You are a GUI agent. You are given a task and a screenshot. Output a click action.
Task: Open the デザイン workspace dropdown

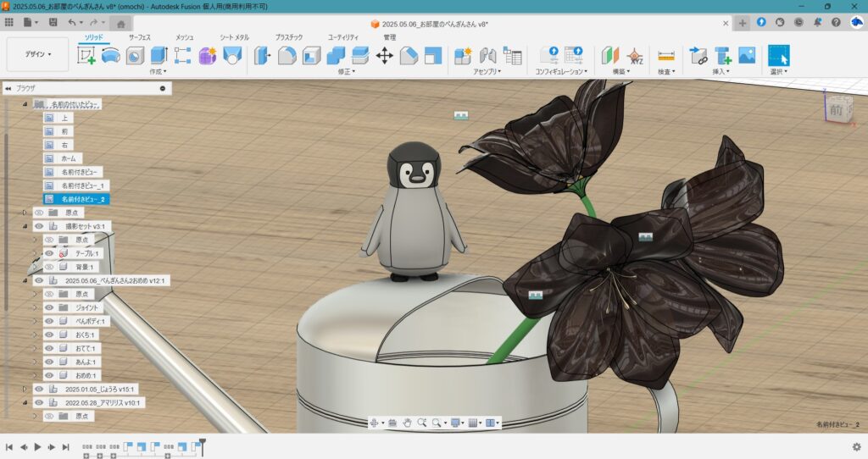37,54
